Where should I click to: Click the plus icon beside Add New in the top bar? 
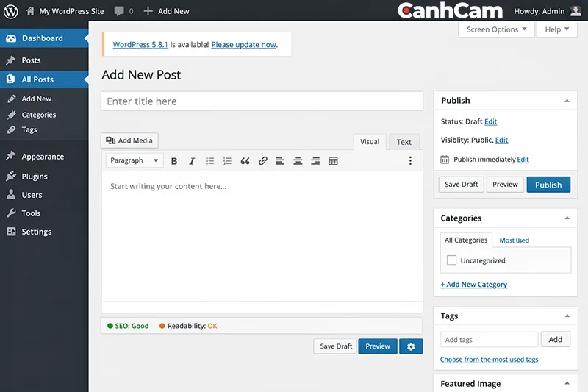148,11
